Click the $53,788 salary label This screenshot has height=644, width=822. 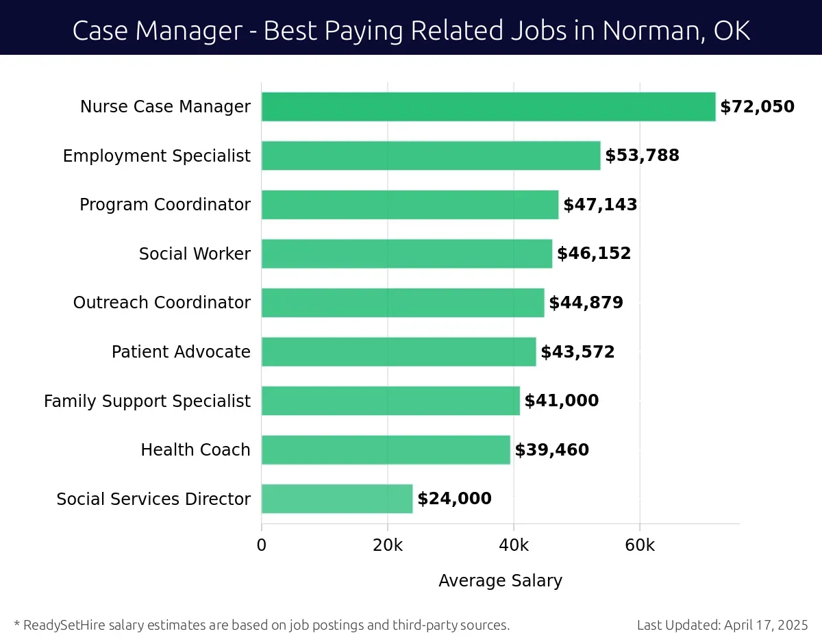pyautogui.click(x=642, y=156)
